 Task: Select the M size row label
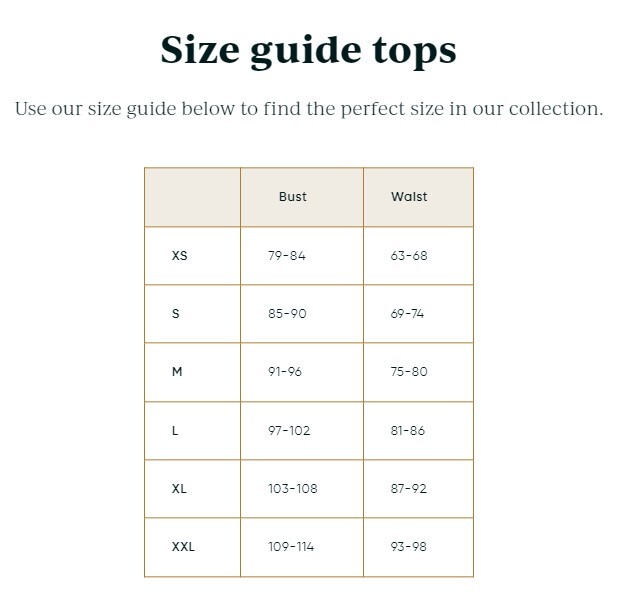(x=177, y=372)
